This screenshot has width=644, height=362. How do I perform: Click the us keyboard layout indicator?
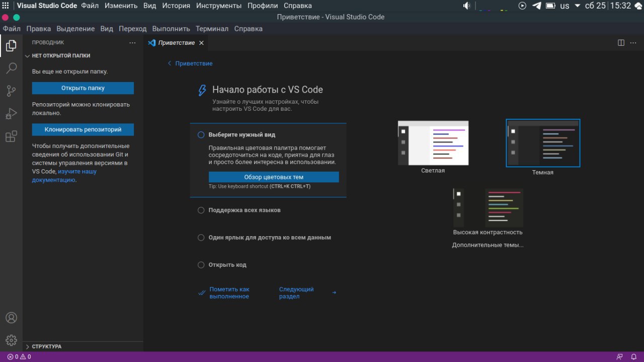click(x=565, y=6)
